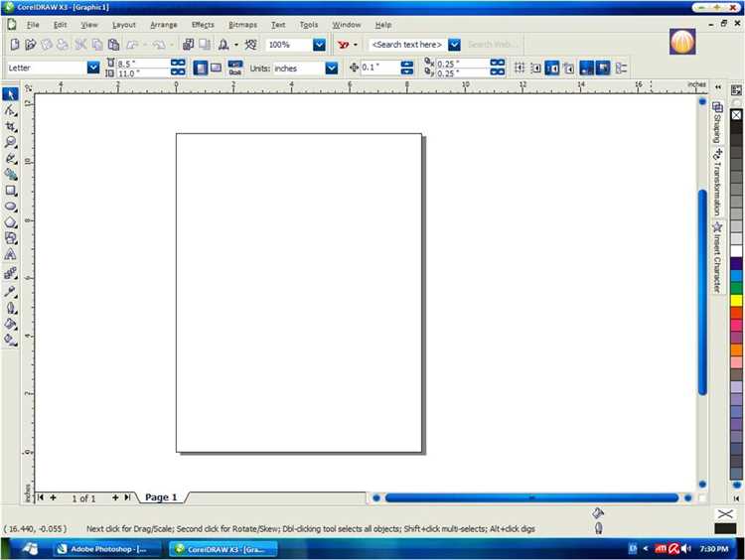The image size is (745, 560).
Task: Select the Eyedropper tool
Action: pos(10,291)
